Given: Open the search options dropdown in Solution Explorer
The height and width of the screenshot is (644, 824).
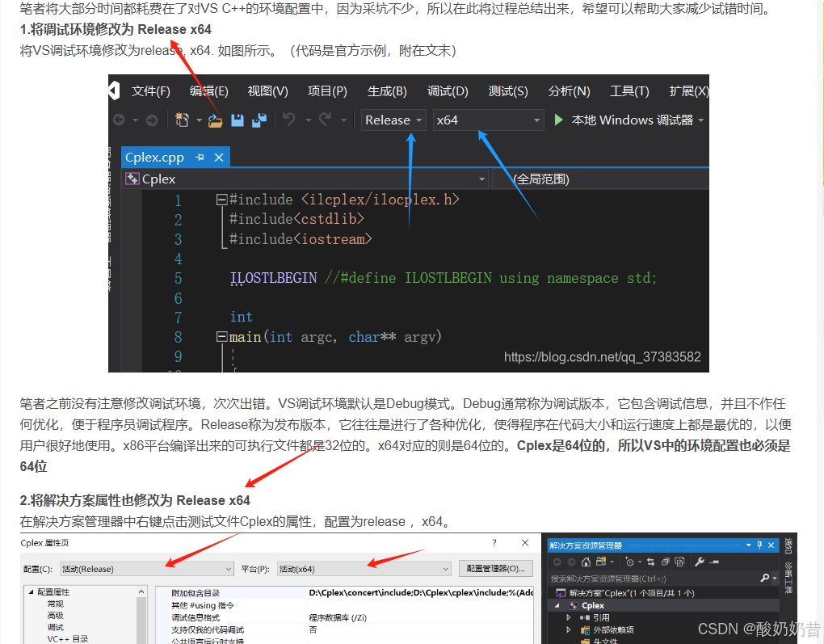Looking at the screenshot, I should click(775, 579).
